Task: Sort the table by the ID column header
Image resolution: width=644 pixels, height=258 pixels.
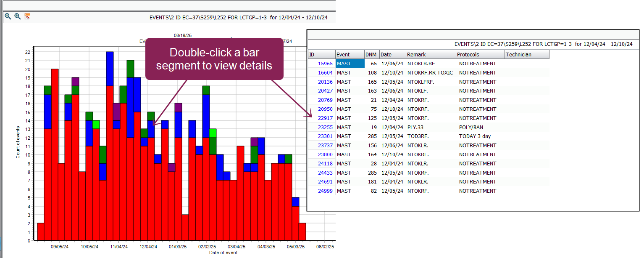Action: [x=321, y=54]
